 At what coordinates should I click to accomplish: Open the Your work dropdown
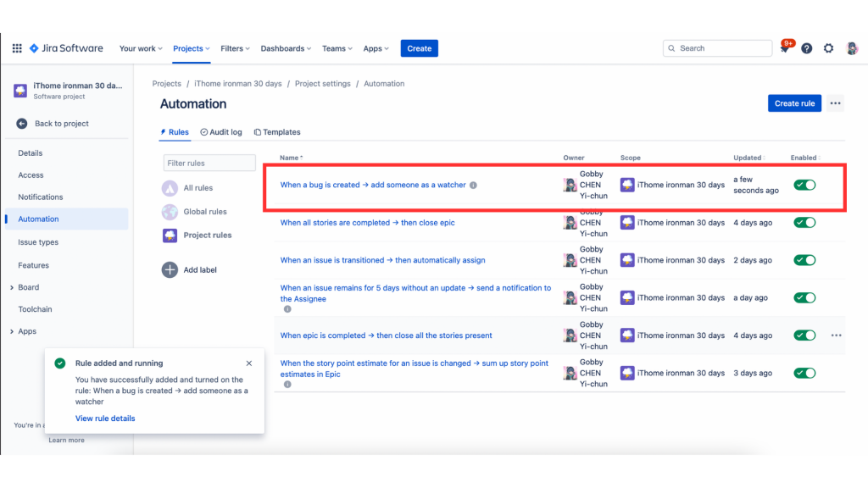(x=141, y=48)
